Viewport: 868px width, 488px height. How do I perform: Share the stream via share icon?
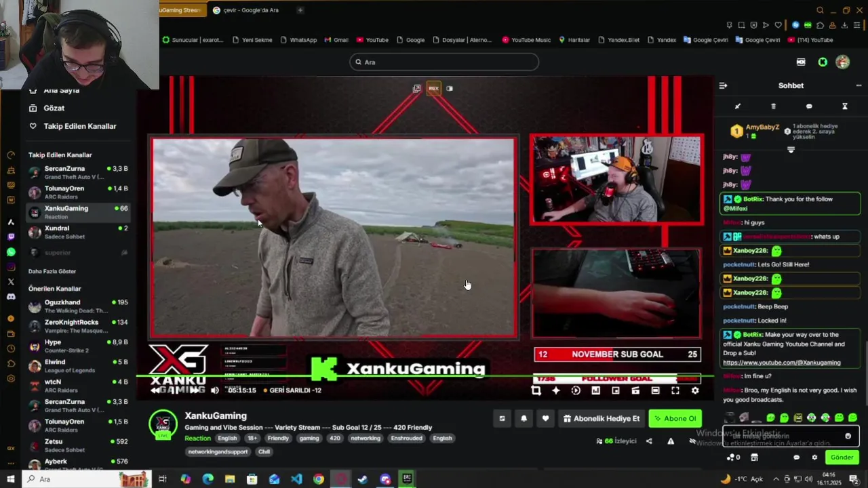(x=649, y=441)
